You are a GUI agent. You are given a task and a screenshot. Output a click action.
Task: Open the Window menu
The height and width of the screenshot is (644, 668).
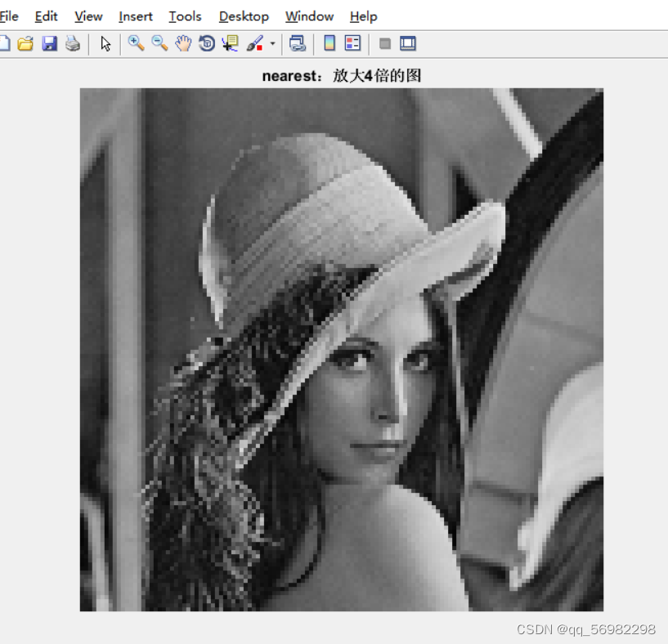tap(309, 16)
